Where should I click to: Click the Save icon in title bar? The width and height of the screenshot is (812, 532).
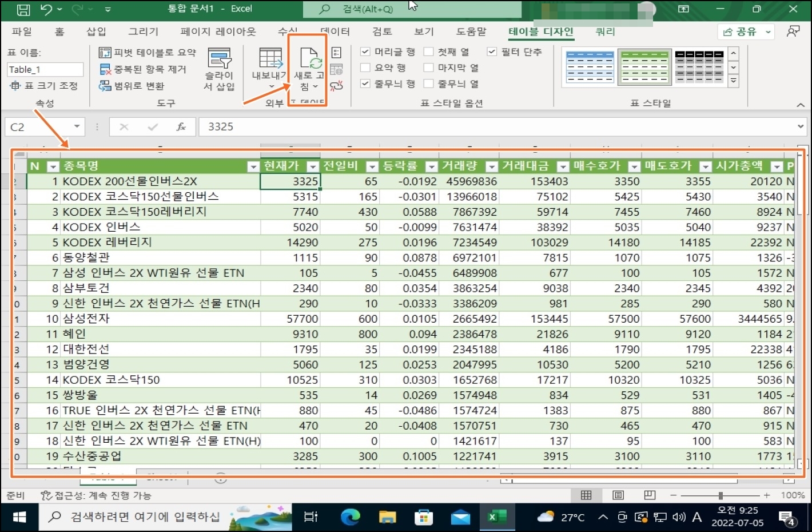point(23,9)
